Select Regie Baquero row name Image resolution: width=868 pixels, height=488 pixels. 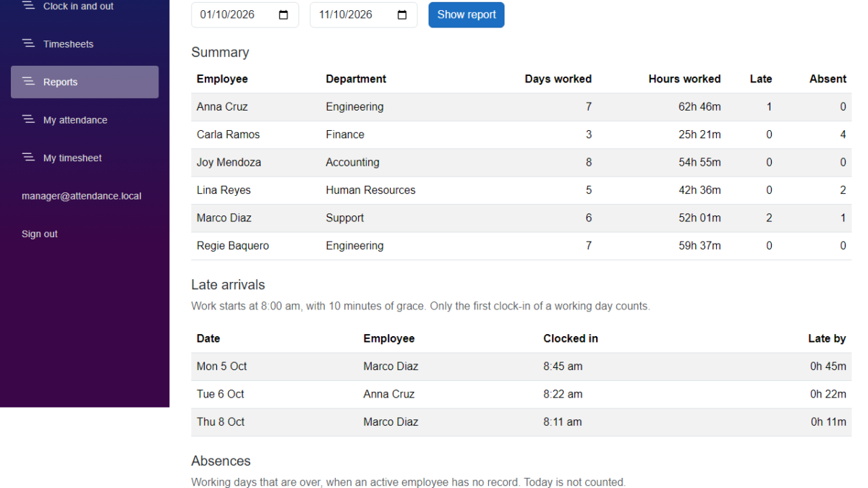tap(233, 246)
